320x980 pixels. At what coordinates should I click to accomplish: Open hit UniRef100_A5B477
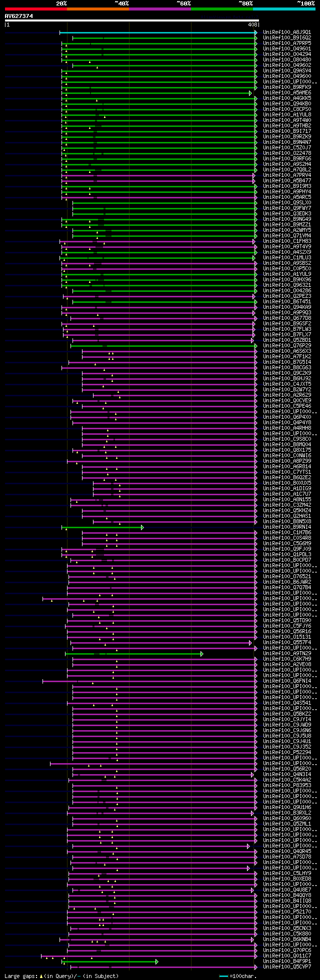click(x=287, y=181)
